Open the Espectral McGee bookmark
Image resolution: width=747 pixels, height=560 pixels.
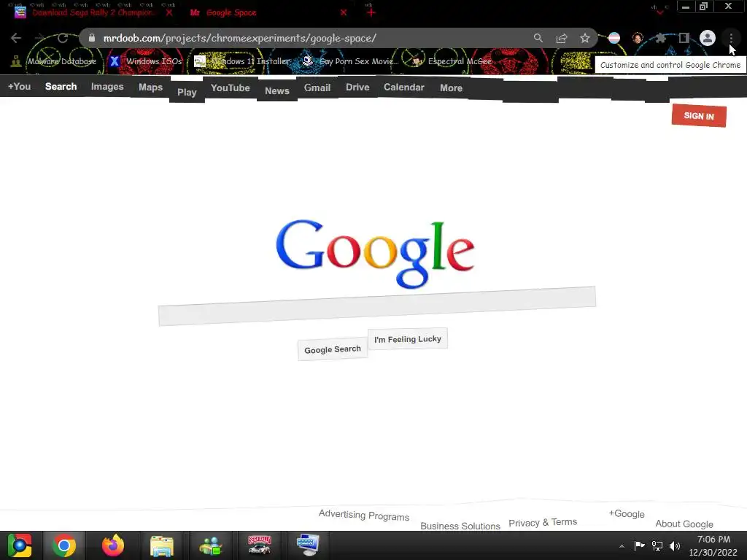452,61
